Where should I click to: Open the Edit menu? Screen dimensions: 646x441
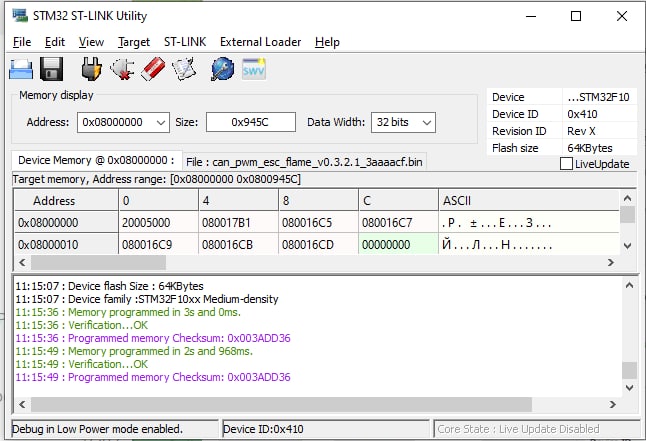click(55, 42)
